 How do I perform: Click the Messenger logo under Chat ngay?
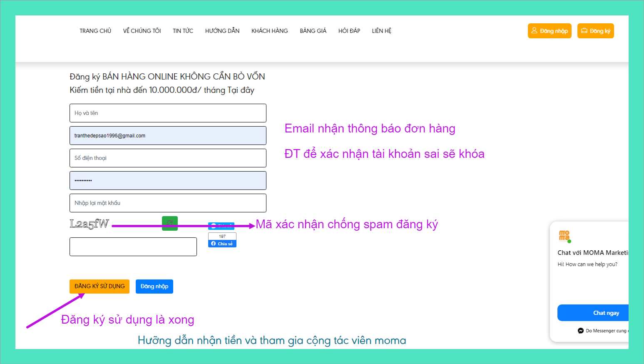tap(581, 331)
